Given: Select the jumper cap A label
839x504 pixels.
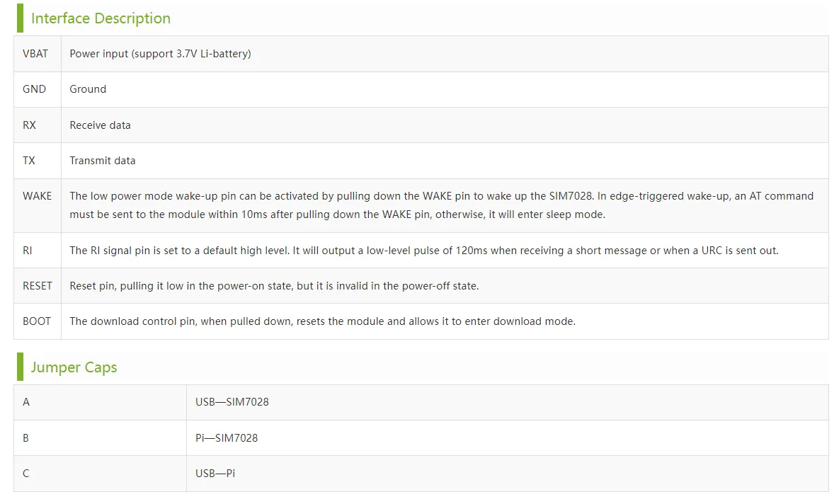Looking at the screenshot, I should point(26,402).
